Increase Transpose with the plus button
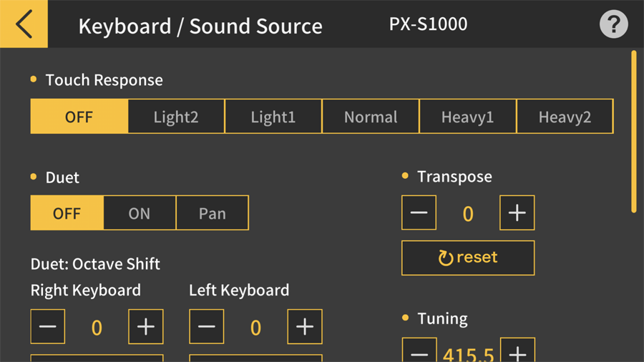This screenshot has width=644, height=362. (x=517, y=213)
